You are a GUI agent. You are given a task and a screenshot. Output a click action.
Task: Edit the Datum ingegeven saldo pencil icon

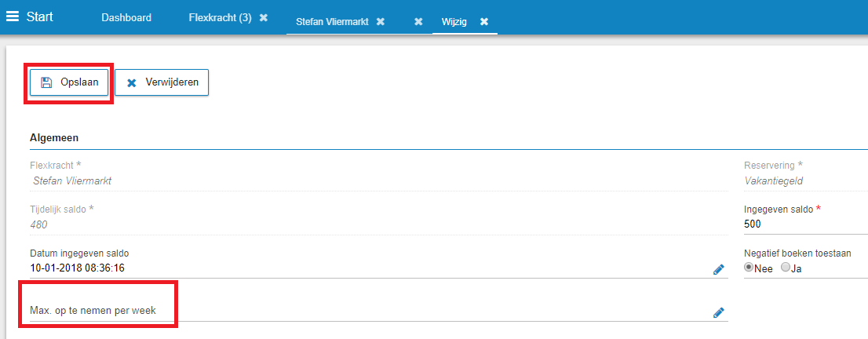click(719, 270)
